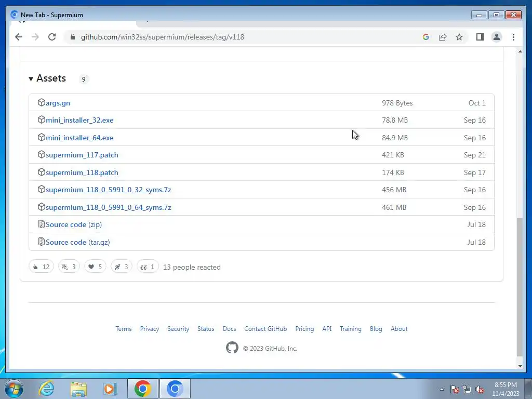Open the Pricing footer link
The width and height of the screenshot is (532, 399).
pos(304,329)
